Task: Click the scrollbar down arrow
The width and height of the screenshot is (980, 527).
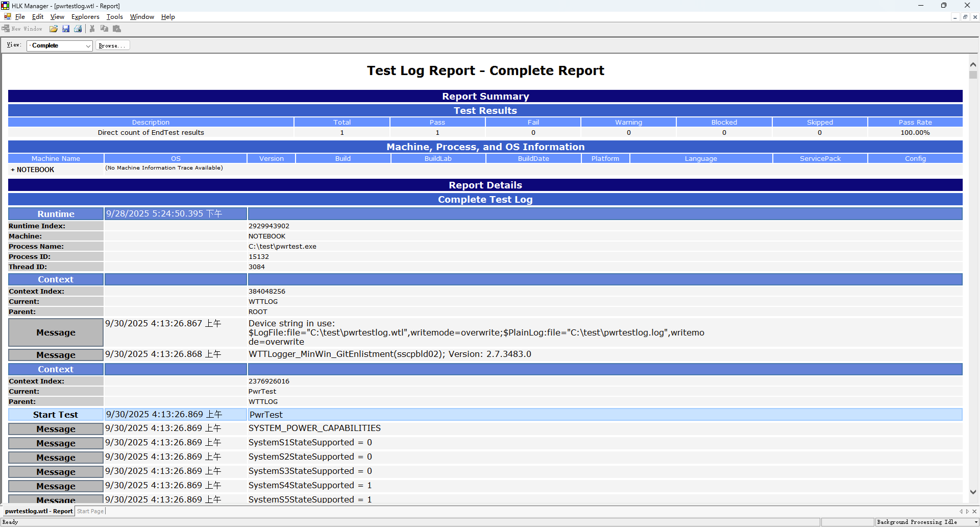Action: click(973, 492)
